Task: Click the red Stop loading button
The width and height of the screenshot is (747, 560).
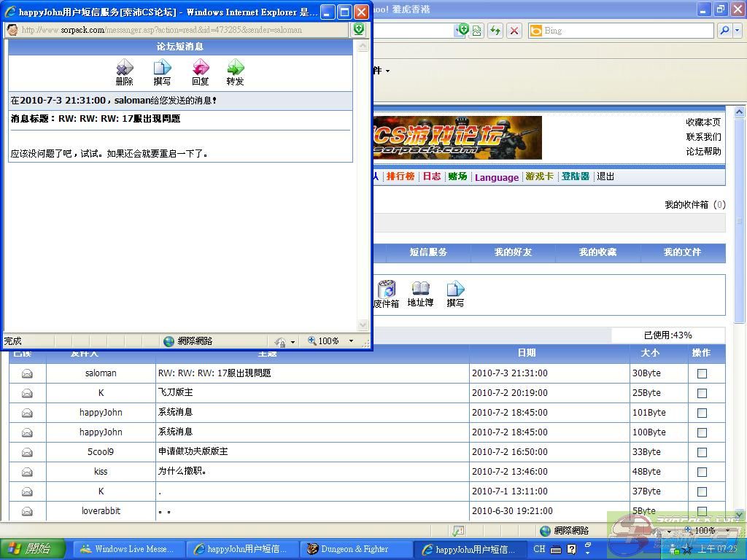Action: coord(514,31)
